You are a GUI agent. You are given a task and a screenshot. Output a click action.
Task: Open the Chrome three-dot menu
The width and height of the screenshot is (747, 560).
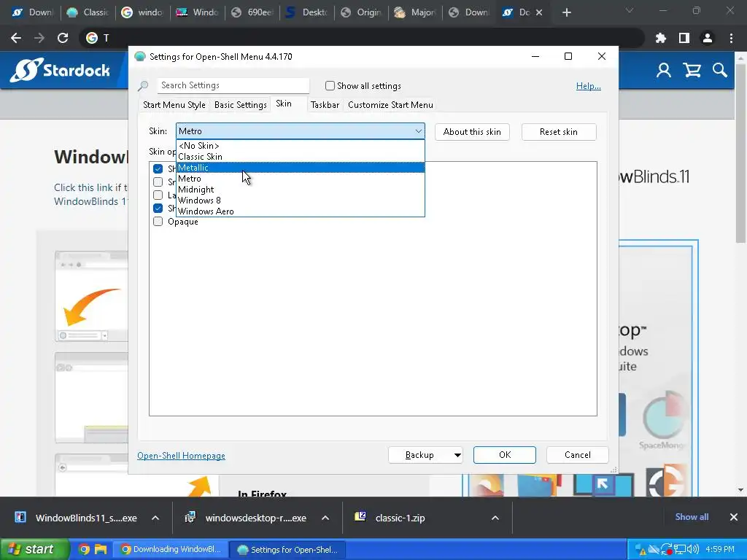tap(731, 38)
